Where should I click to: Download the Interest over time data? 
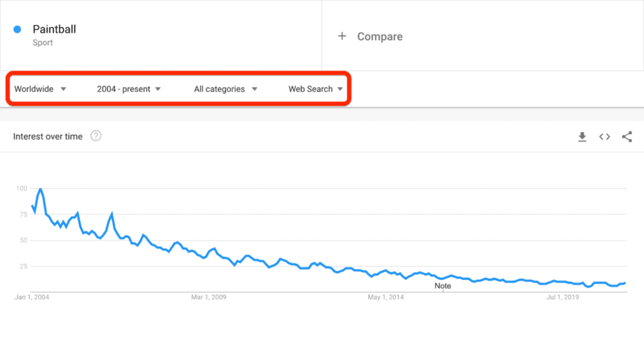[582, 137]
